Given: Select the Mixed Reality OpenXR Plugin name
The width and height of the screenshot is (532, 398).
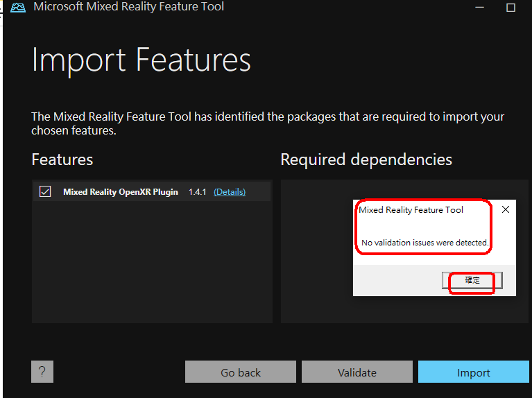Looking at the screenshot, I should click(121, 192).
